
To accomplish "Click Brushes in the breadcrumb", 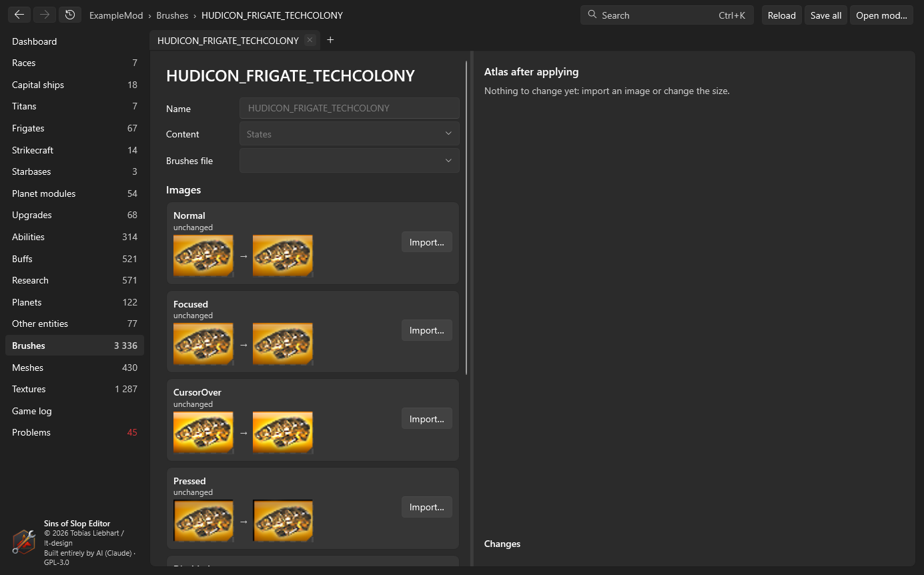I will click(172, 15).
